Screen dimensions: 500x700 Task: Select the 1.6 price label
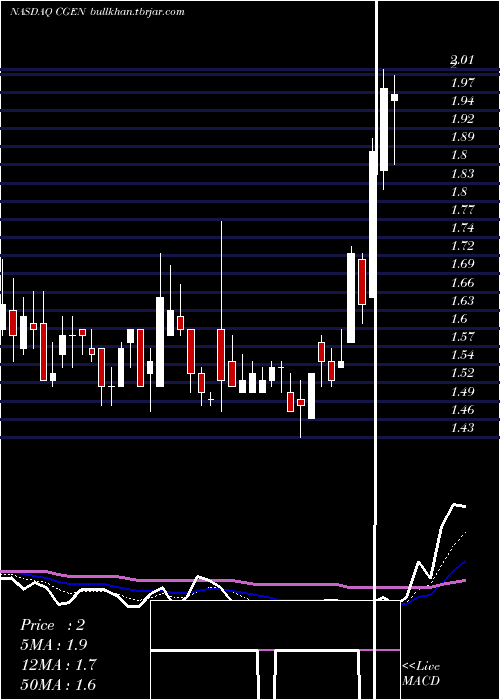click(x=458, y=319)
